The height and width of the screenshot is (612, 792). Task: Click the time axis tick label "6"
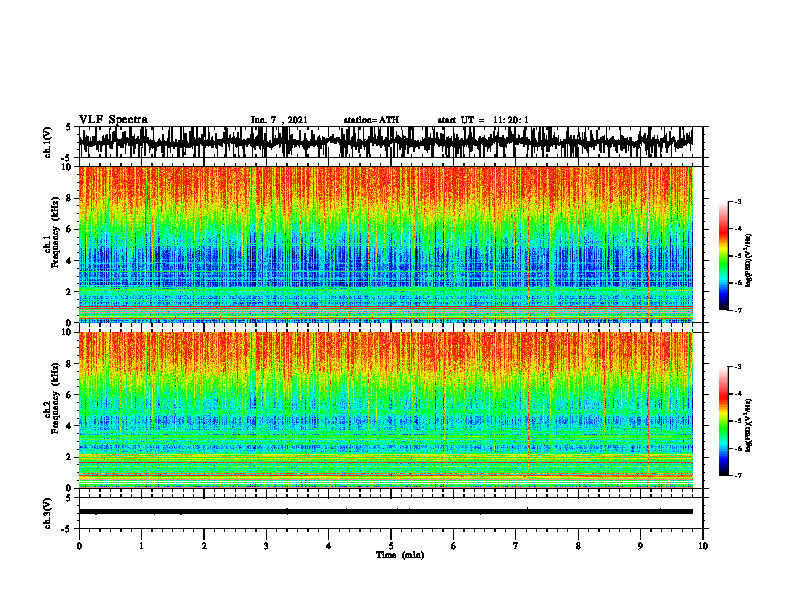point(453,546)
